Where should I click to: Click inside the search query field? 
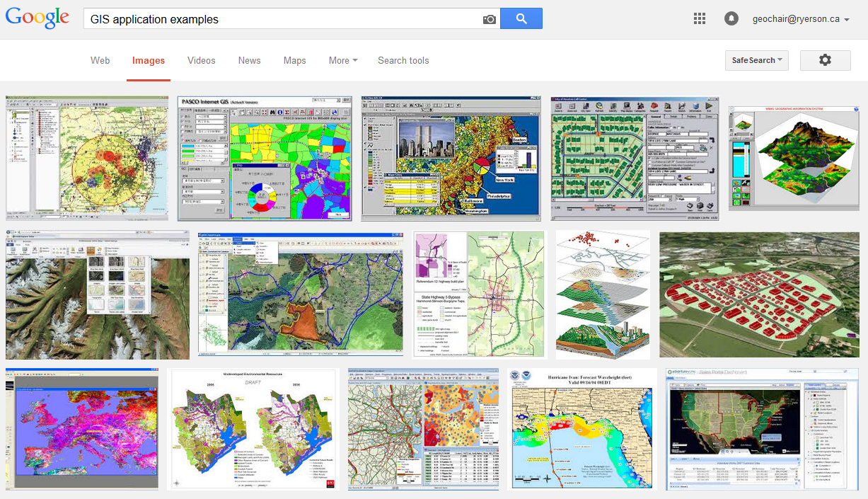tap(276, 18)
